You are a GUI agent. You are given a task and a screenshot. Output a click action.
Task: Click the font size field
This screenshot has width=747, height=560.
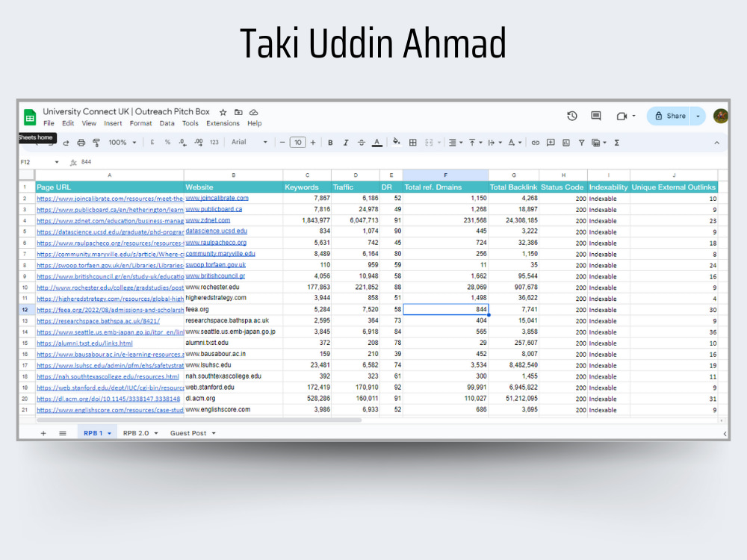[298, 143]
